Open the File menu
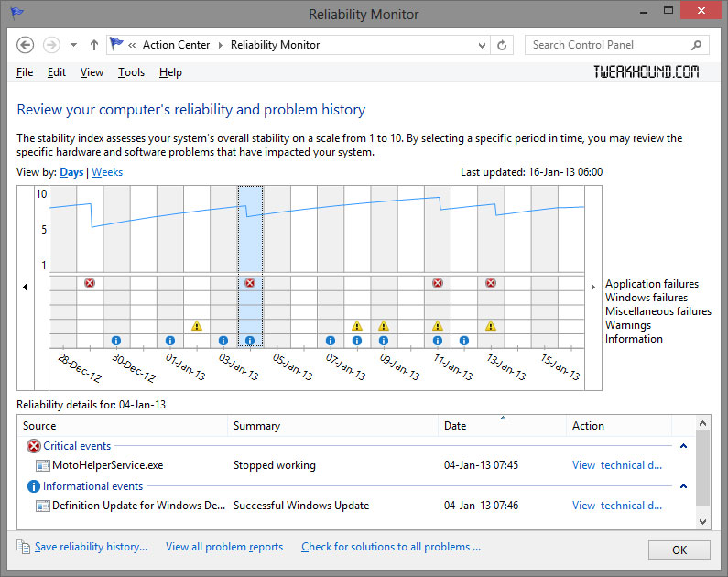Viewport: 728px width, 577px height. [25, 72]
